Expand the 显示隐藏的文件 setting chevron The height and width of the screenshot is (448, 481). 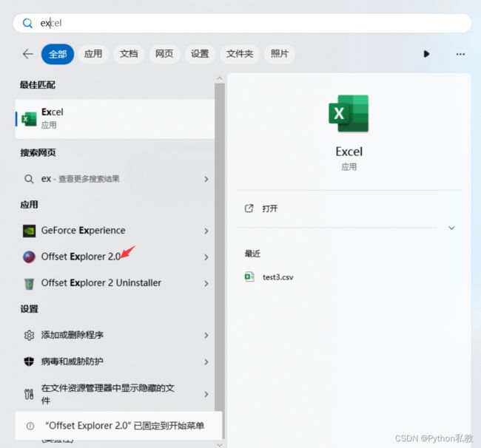[206, 394]
